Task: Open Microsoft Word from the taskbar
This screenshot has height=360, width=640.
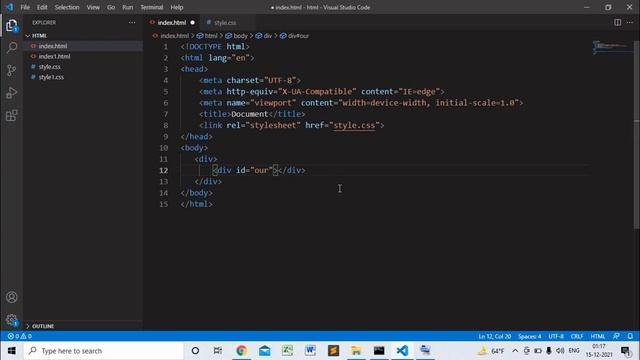Action: coord(310,351)
